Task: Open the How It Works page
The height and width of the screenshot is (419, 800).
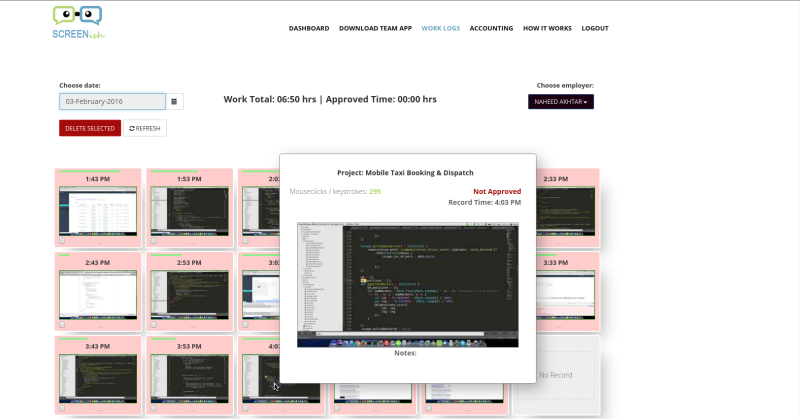Action: [x=547, y=29]
